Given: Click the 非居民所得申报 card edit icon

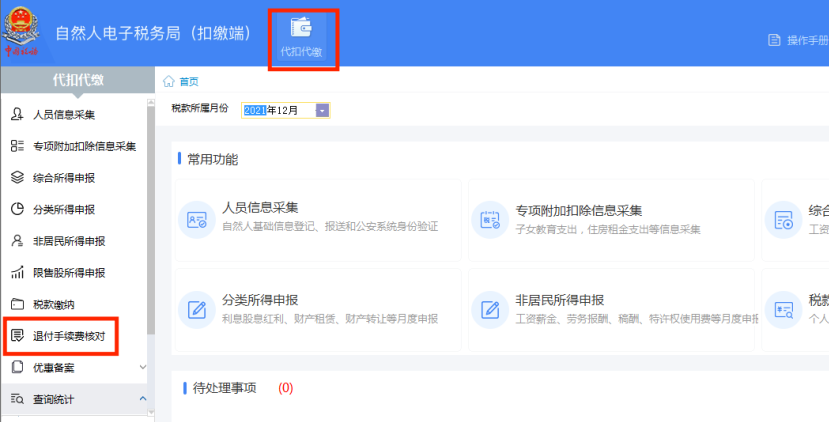Looking at the screenshot, I should 490,310.
